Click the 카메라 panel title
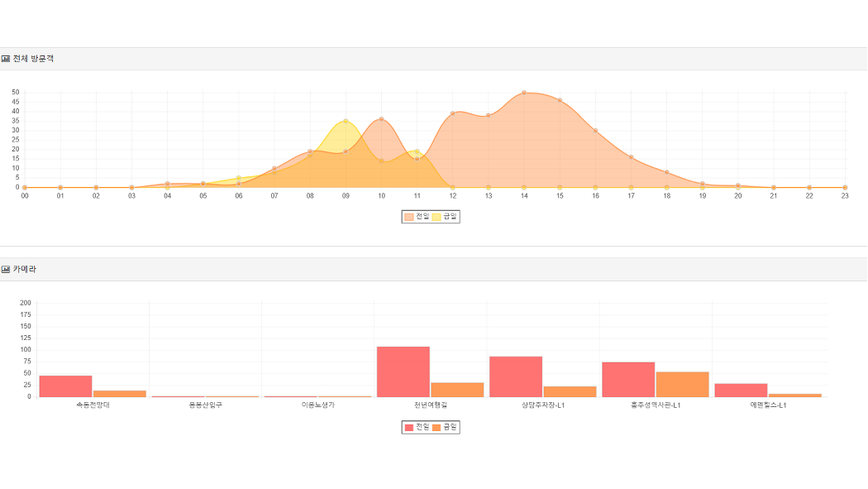Screen dimensions: 868x489 point(24,269)
